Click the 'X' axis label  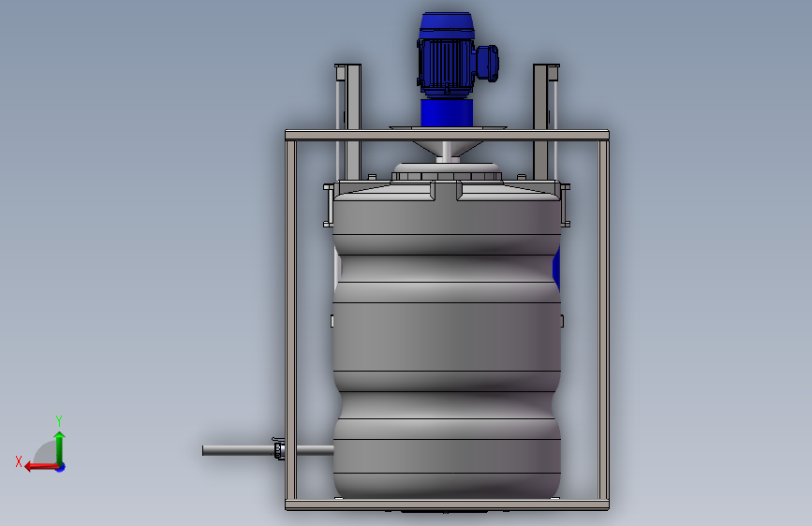click(x=19, y=461)
